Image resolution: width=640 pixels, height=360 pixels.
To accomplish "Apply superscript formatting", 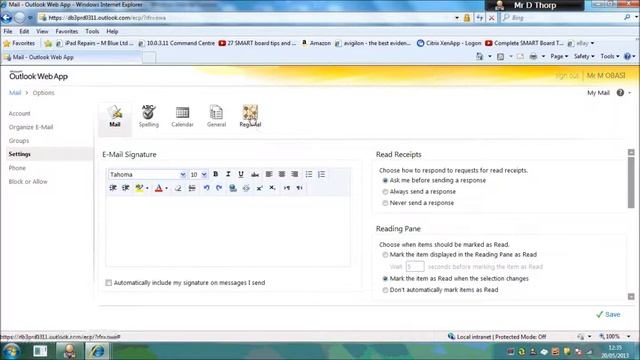I will point(259,188).
